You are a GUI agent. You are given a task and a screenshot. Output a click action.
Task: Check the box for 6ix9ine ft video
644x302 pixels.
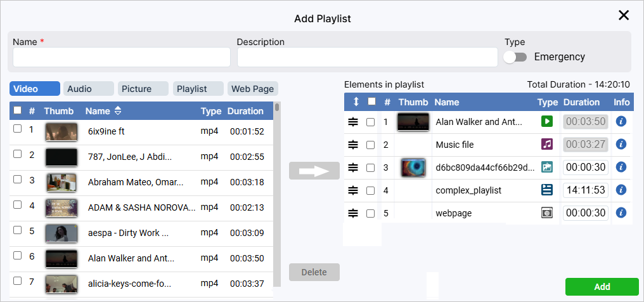point(18,129)
